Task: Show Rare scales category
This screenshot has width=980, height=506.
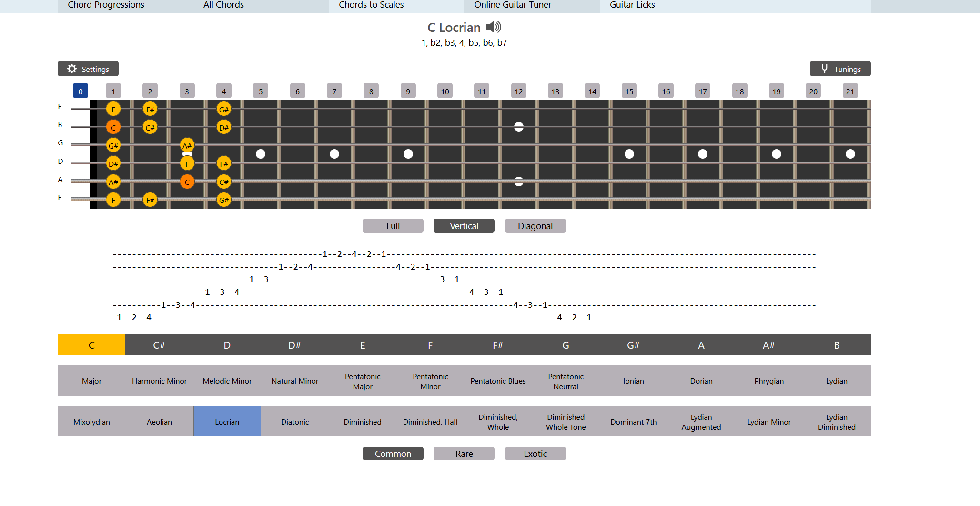Action: pos(464,454)
